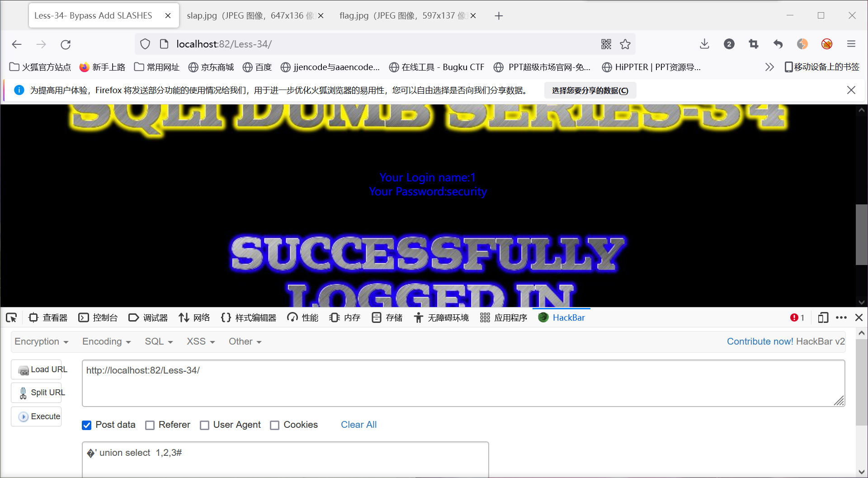Open the 内存 memory tab

pyautogui.click(x=345, y=317)
